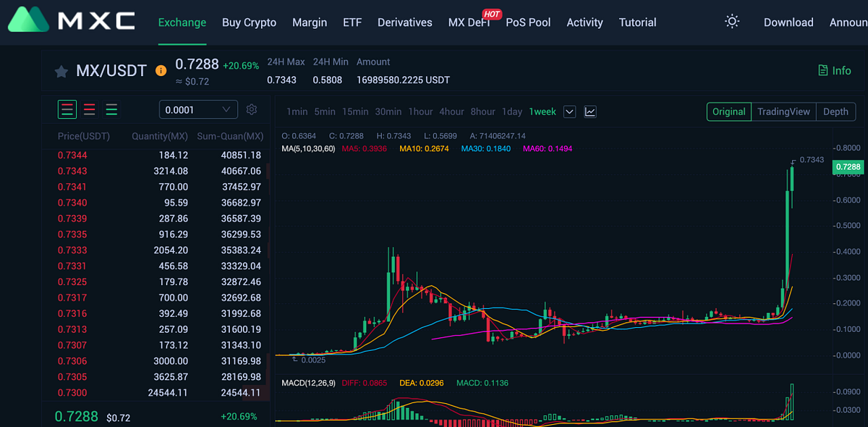The height and width of the screenshot is (427, 868).
Task: Switch to TradingView chart
Action: pyautogui.click(x=783, y=111)
